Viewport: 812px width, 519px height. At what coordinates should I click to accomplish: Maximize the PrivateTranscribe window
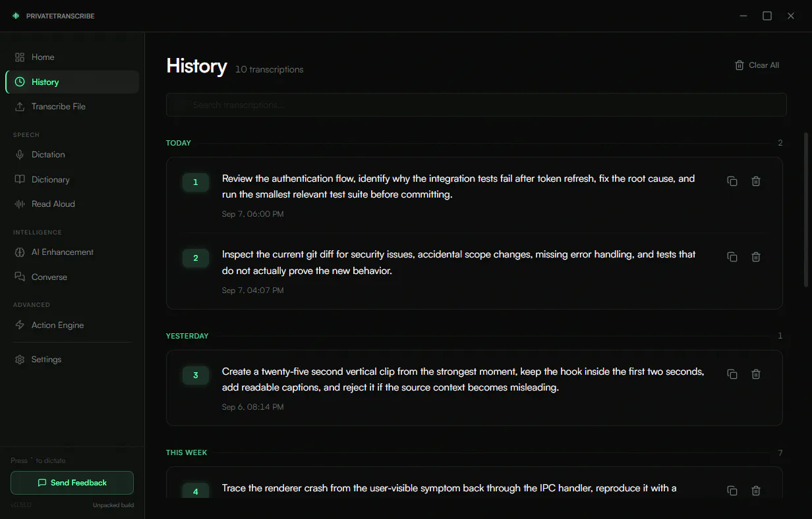767,16
